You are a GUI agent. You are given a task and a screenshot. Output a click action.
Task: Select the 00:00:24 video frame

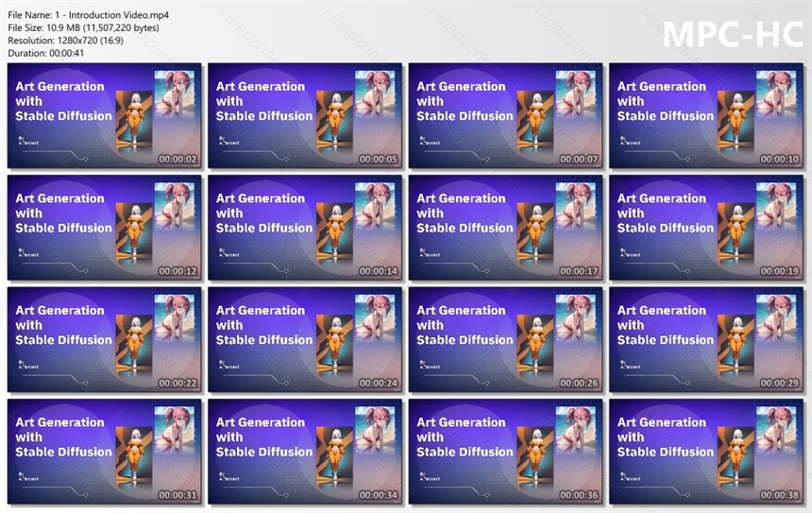pyautogui.click(x=305, y=340)
